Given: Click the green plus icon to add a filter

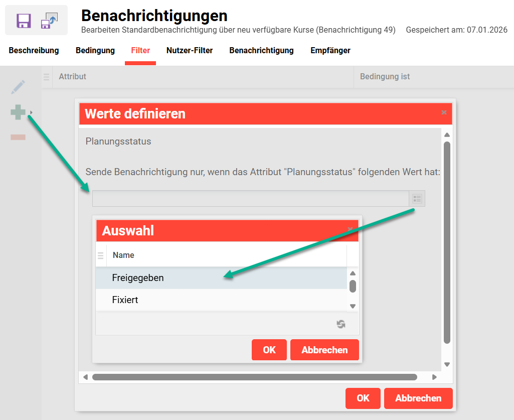Looking at the screenshot, I should (x=18, y=112).
